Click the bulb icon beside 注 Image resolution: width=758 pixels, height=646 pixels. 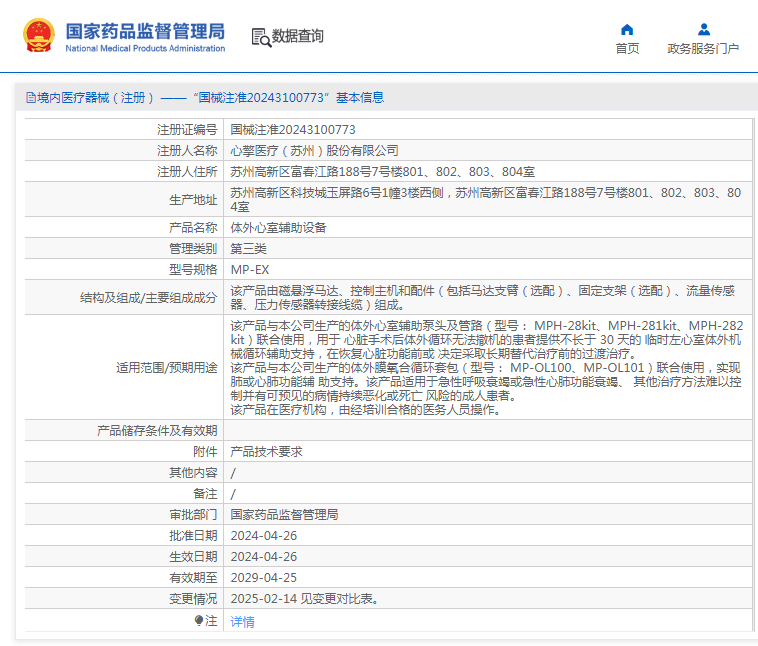[198, 620]
